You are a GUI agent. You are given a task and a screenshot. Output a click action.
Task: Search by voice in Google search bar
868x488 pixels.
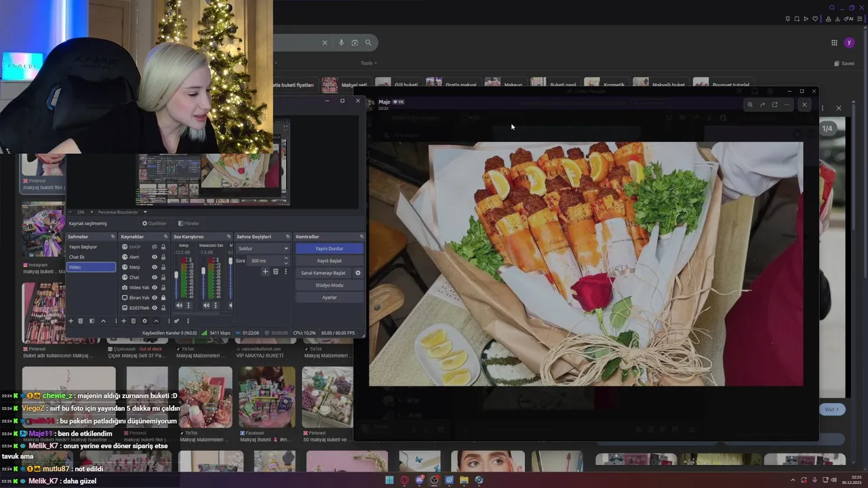341,43
